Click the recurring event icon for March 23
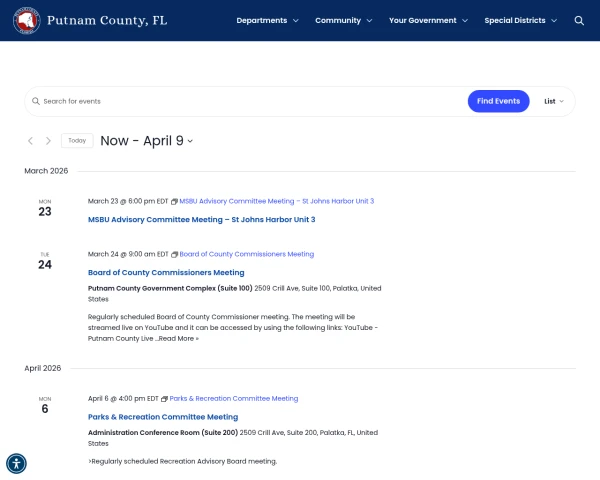 (174, 202)
